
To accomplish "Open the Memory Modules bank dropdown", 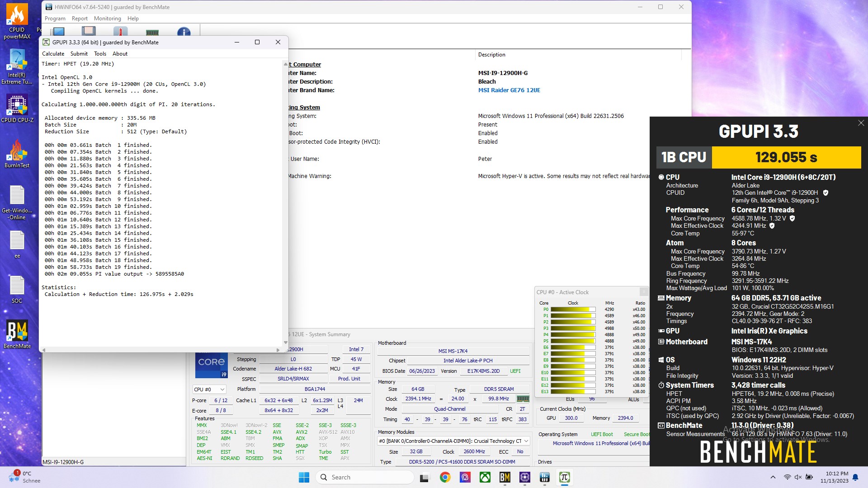I will pyautogui.click(x=453, y=441).
